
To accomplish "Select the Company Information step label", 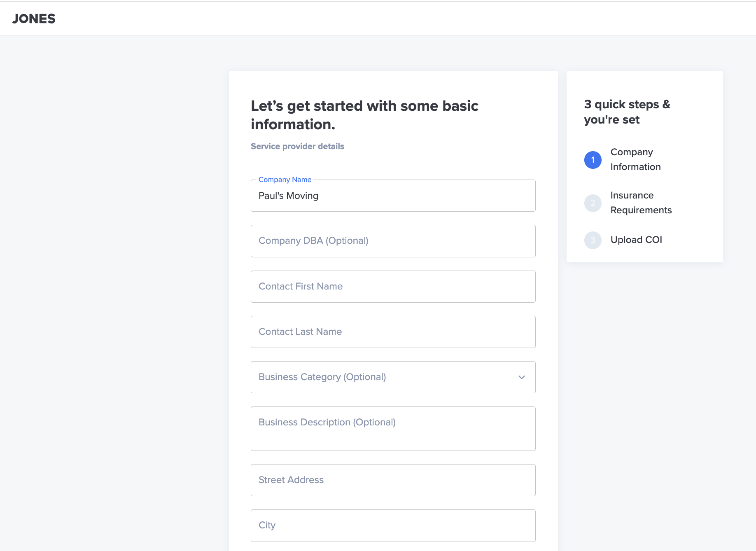I will pos(635,159).
